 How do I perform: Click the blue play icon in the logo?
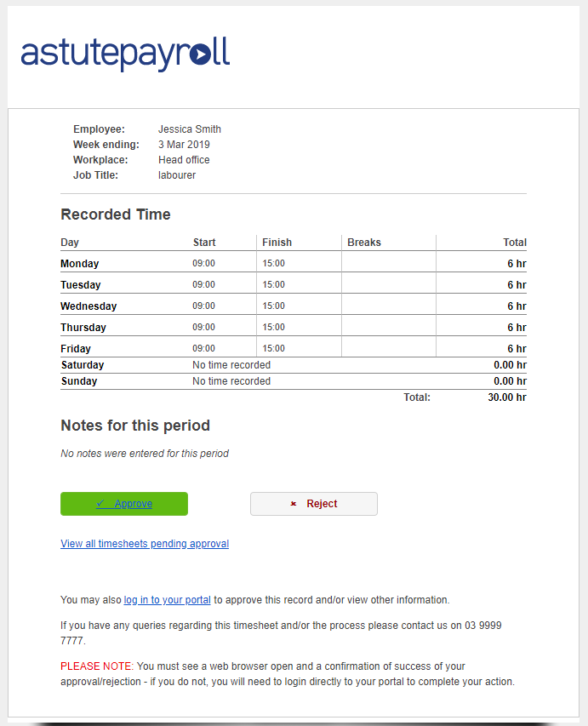click(x=202, y=56)
